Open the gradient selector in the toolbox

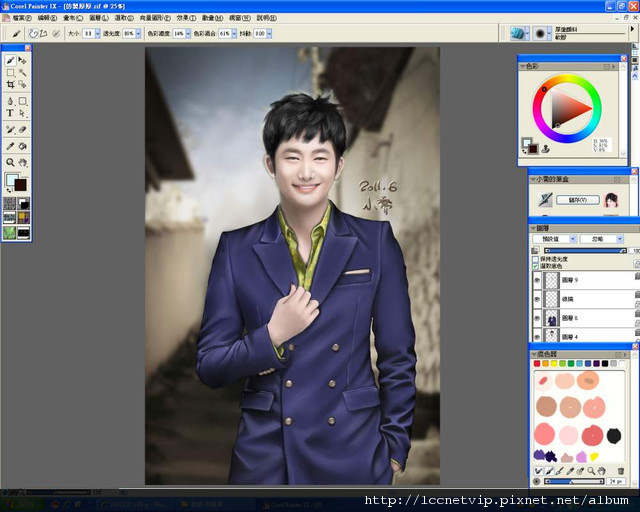click(23, 203)
